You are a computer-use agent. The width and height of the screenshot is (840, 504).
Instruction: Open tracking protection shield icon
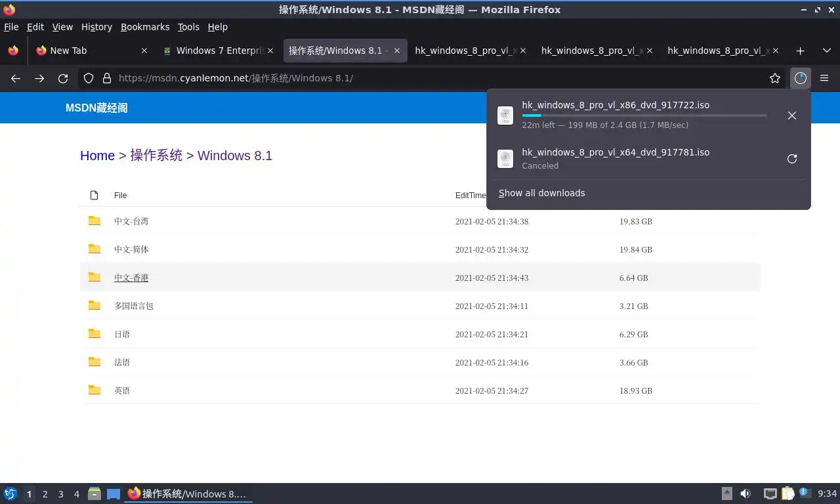tap(89, 78)
